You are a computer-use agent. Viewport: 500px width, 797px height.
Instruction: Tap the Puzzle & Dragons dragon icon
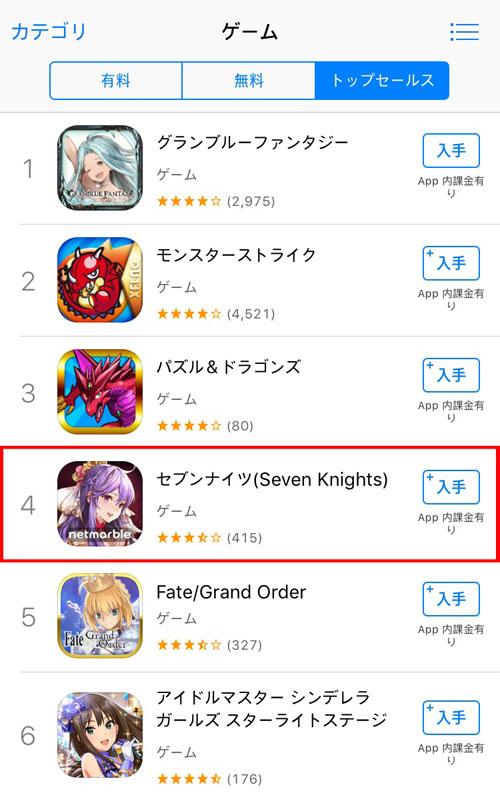(x=100, y=392)
